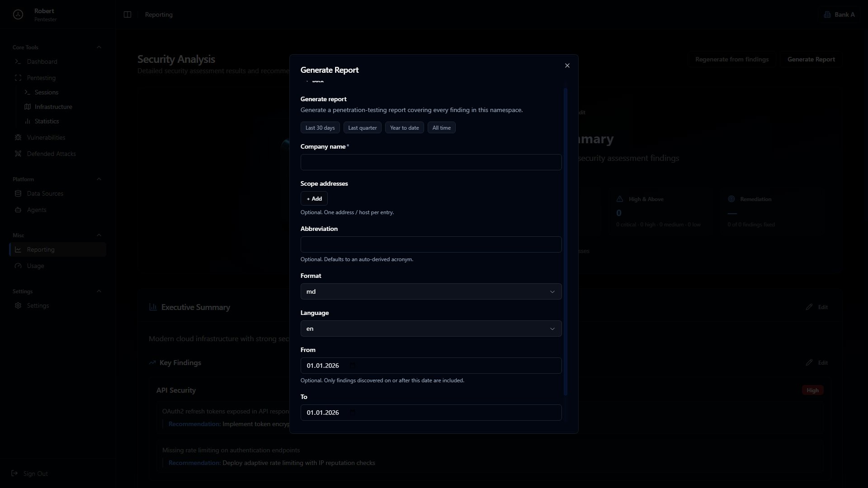The height and width of the screenshot is (488, 868).
Task: Open the Infrastructure sidebar item
Action: 53,107
